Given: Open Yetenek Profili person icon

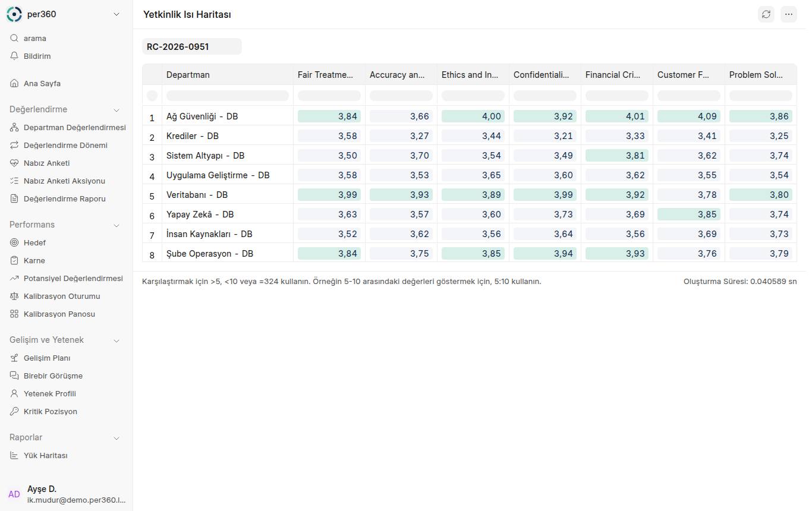Looking at the screenshot, I should point(14,393).
